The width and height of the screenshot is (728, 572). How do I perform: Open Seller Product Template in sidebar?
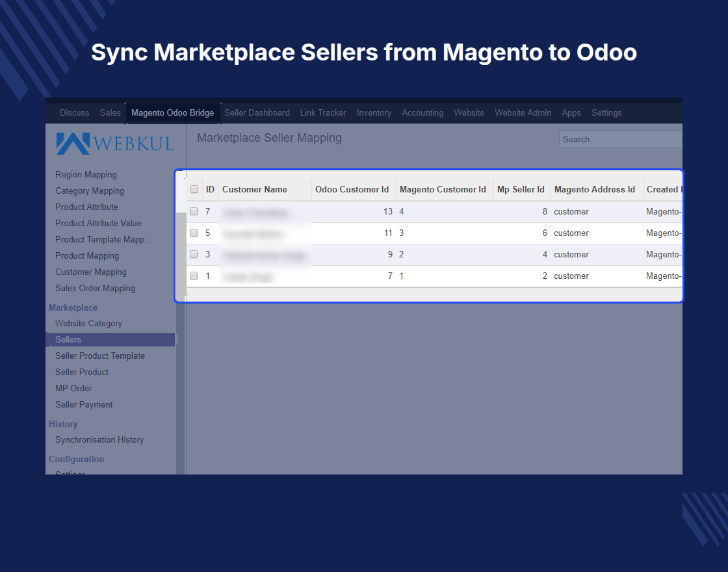(x=100, y=356)
